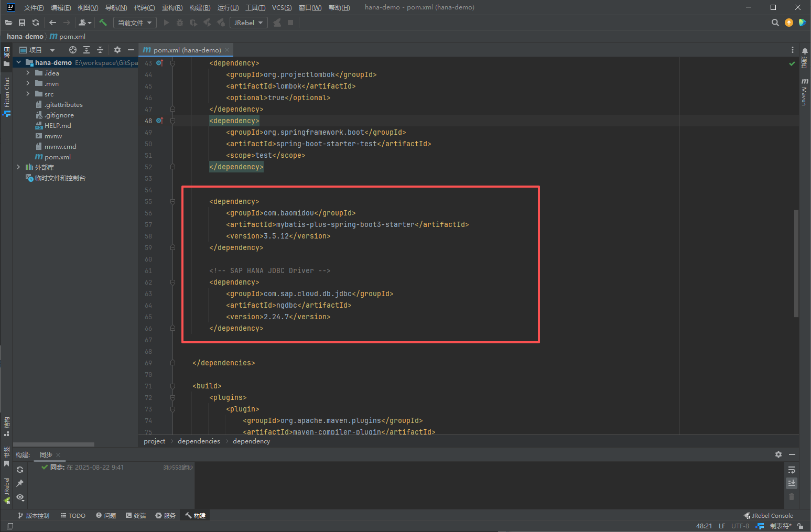Image resolution: width=811 pixels, height=532 pixels.
Task: Open build panel settings gear
Action: pyautogui.click(x=778, y=454)
